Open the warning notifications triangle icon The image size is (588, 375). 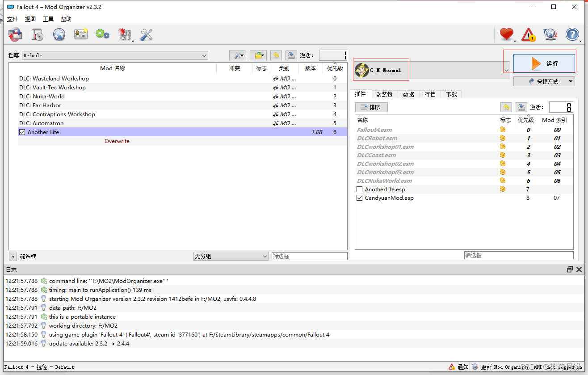tap(529, 34)
